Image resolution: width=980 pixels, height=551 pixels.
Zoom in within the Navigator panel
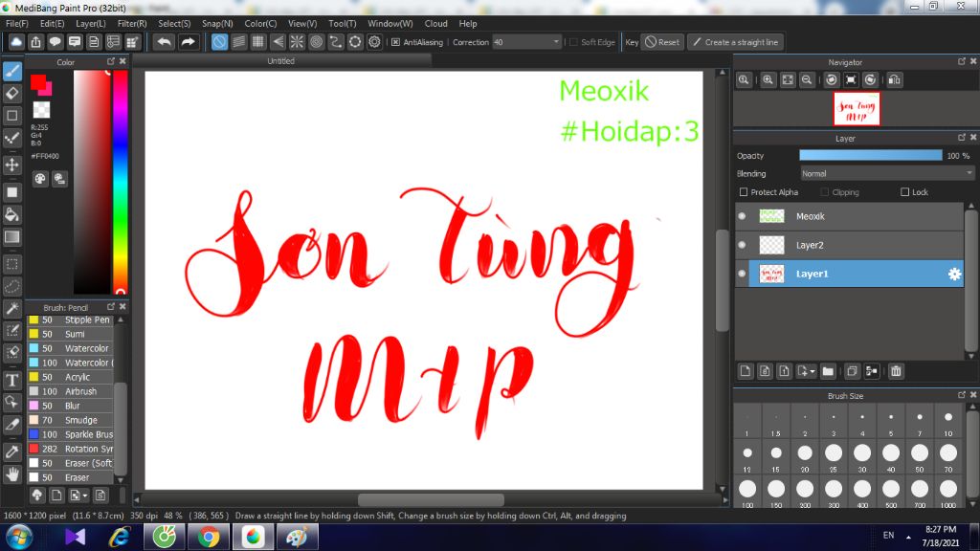pos(768,80)
